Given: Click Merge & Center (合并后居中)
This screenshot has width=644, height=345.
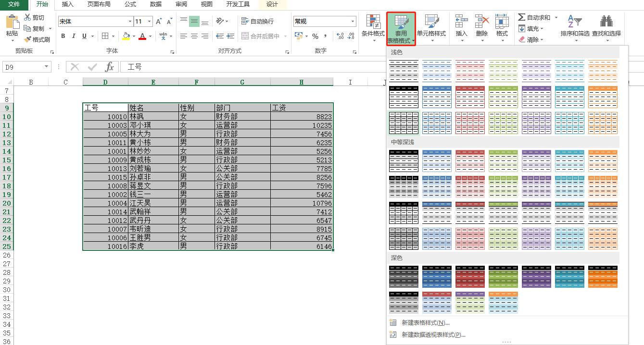Looking at the screenshot, I should 260,36.
